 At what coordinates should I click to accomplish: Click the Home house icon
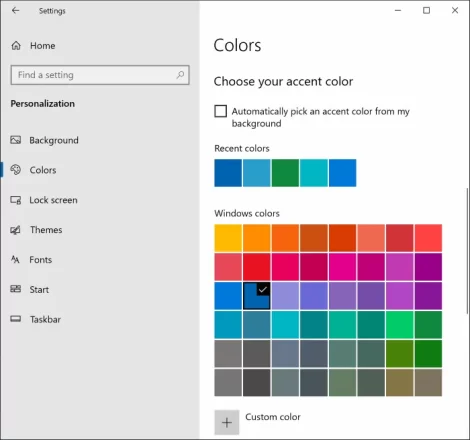click(16, 45)
